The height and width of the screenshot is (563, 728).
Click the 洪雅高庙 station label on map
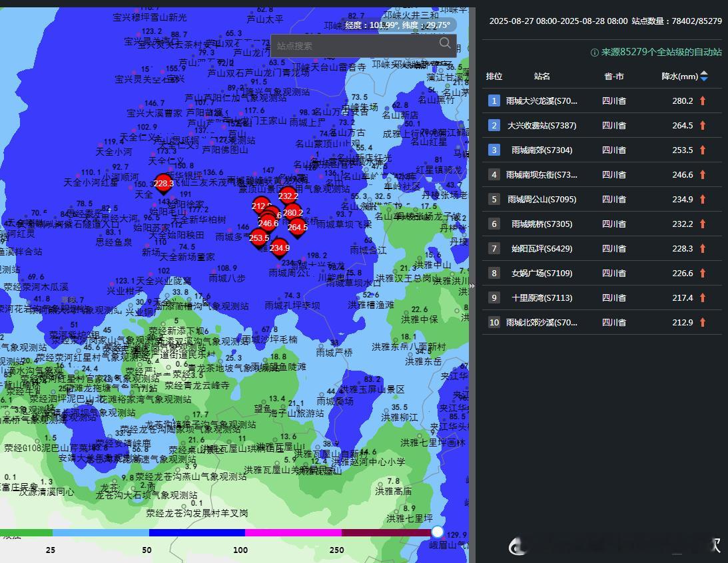tap(393, 490)
